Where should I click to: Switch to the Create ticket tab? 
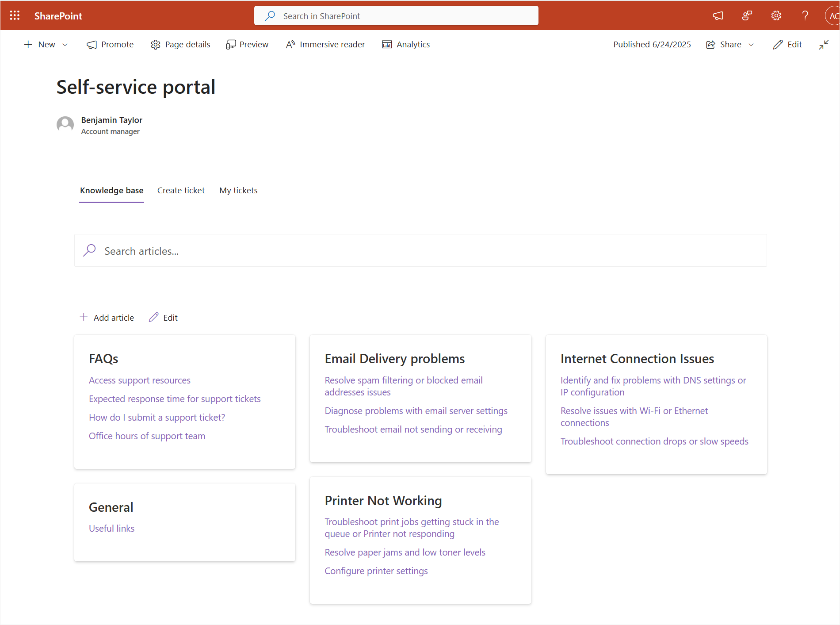pyautogui.click(x=181, y=191)
